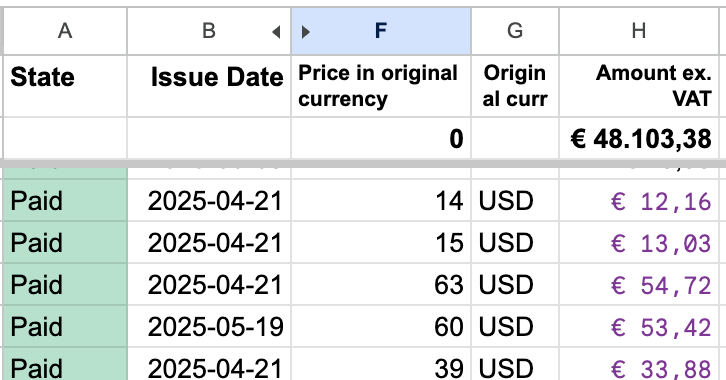Select USD cell in the price 15 row
The height and width of the screenshot is (380, 726).
[x=515, y=242]
